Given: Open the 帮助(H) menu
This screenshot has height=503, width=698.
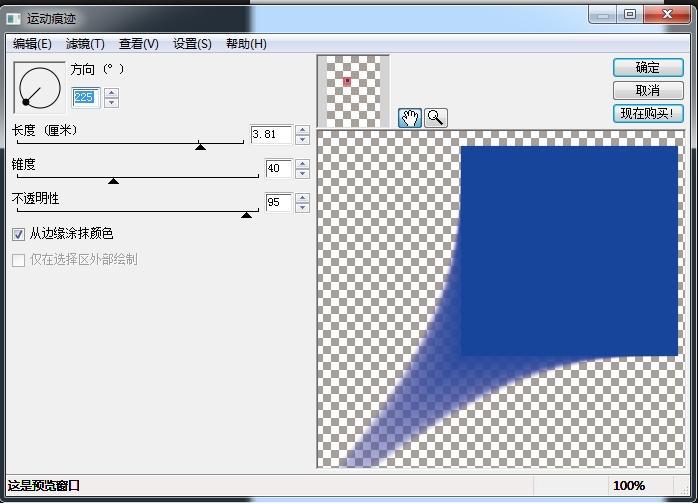Looking at the screenshot, I should tap(246, 44).
